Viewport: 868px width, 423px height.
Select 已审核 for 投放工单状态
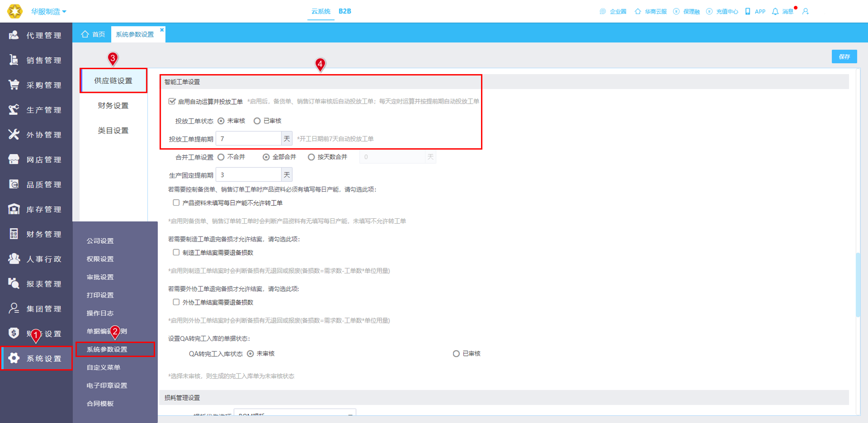pos(257,121)
